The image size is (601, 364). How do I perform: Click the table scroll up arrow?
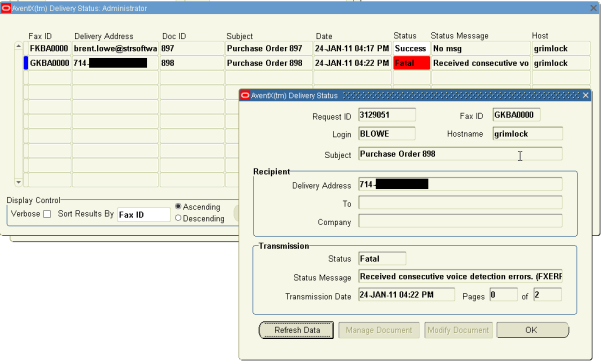pos(18,46)
